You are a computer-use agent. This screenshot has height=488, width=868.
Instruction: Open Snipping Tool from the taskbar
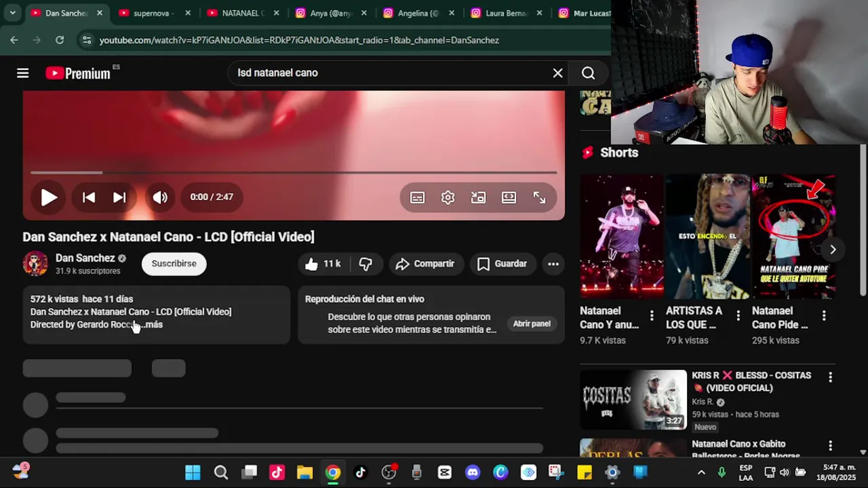[x=556, y=472]
